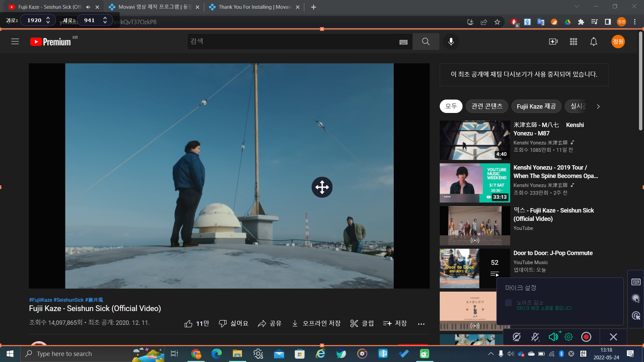Increase capture width with up stepper
Viewport: 644px width, 362px height.
pos(48,18)
